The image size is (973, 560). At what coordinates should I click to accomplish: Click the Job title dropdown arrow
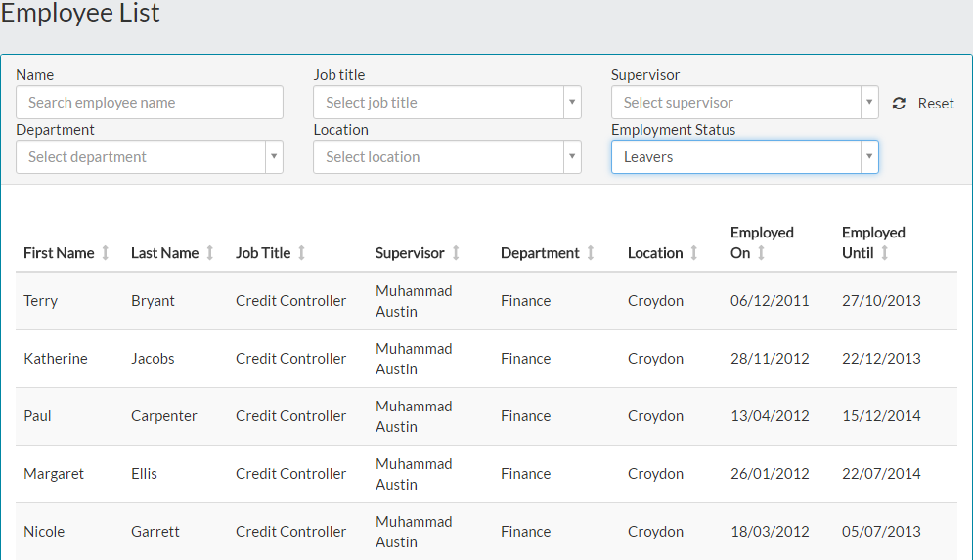point(572,103)
